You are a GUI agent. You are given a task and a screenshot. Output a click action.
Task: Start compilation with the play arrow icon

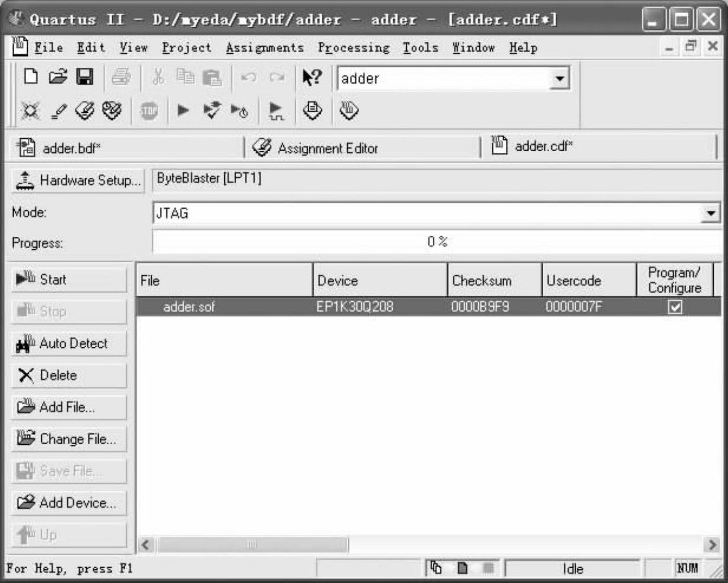coord(182,110)
